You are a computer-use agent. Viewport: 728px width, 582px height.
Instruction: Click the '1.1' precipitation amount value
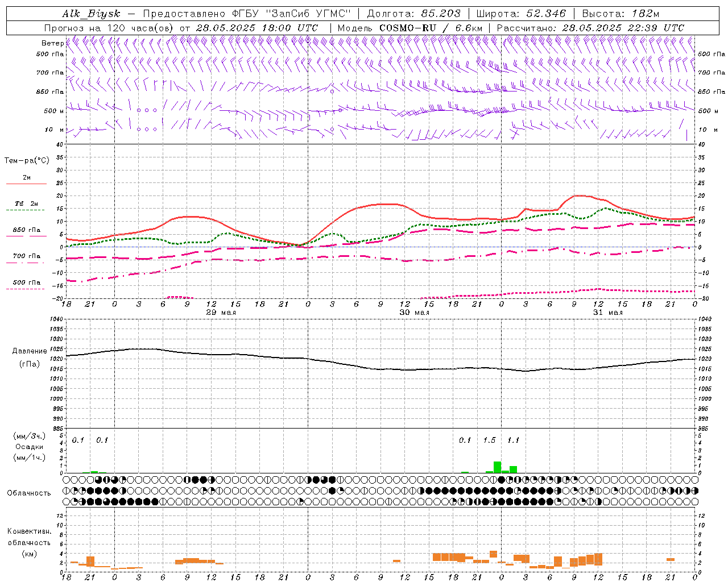[513, 440]
